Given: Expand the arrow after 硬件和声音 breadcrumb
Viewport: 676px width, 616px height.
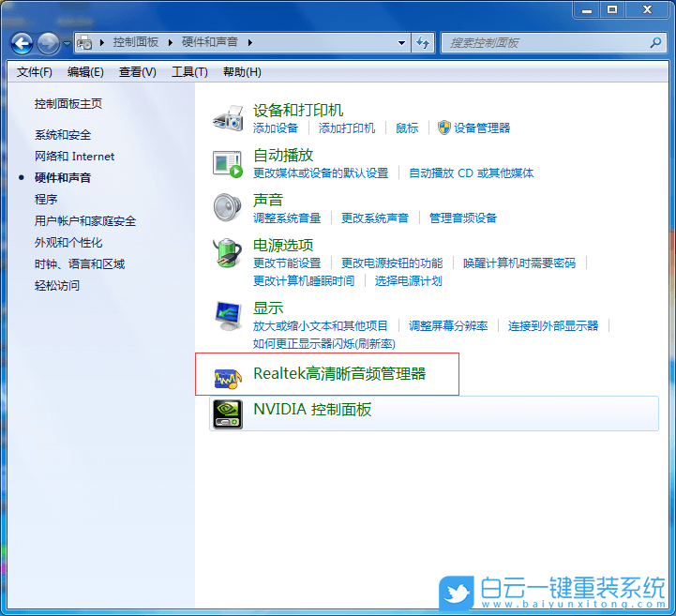Looking at the screenshot, I should (250, 42).
